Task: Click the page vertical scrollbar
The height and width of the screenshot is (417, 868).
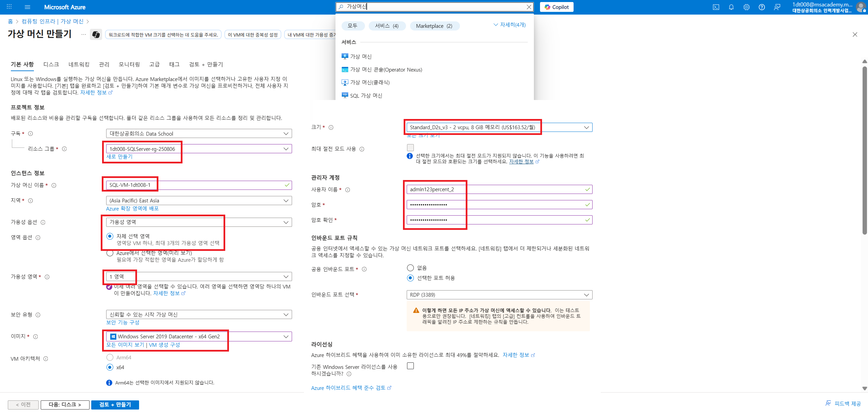Action: 865,151
